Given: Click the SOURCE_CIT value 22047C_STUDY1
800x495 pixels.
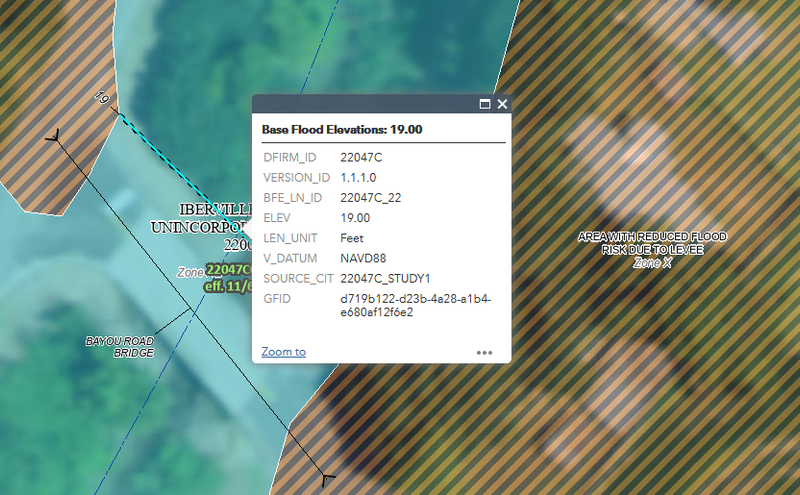Looking at the screenshot, I should tap(385, 279).
